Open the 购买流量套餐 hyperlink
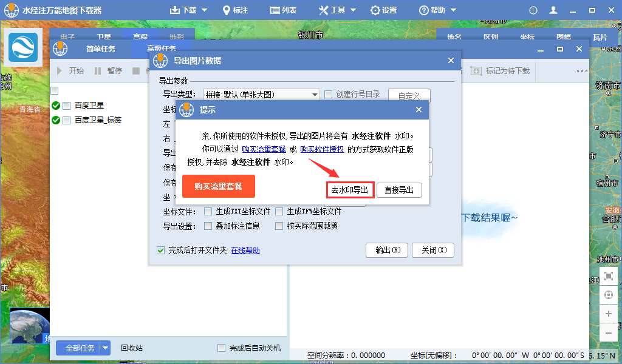 264,149
